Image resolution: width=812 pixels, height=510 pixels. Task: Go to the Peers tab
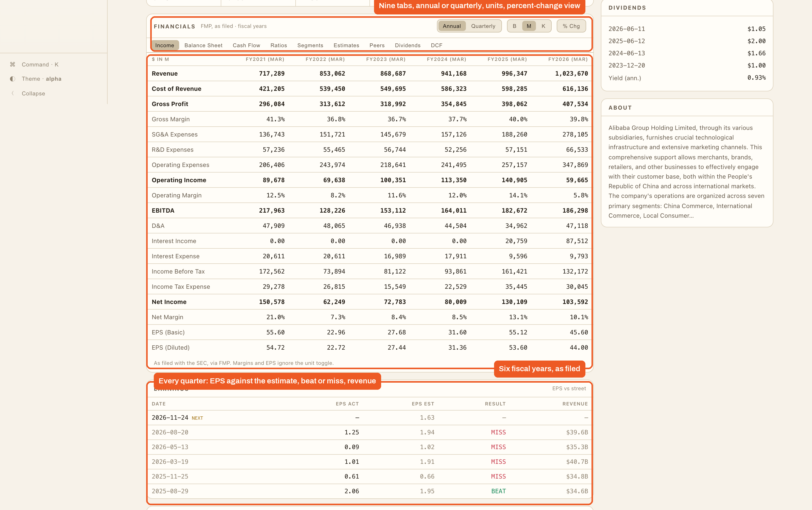pos(377,45)
